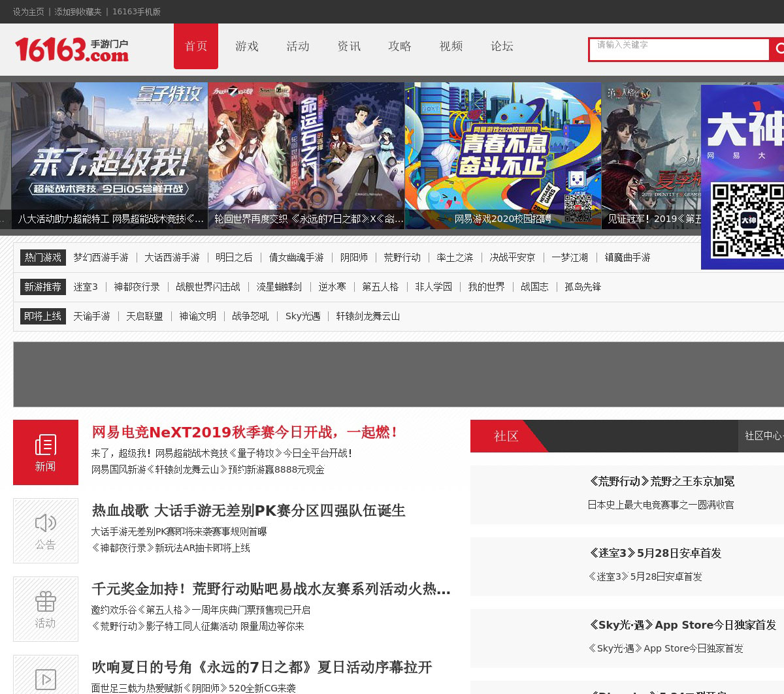The height and width of the screenshot is (694, 784).
Task: Click the 16163.com site logo
Action: [x=72, y=50]
